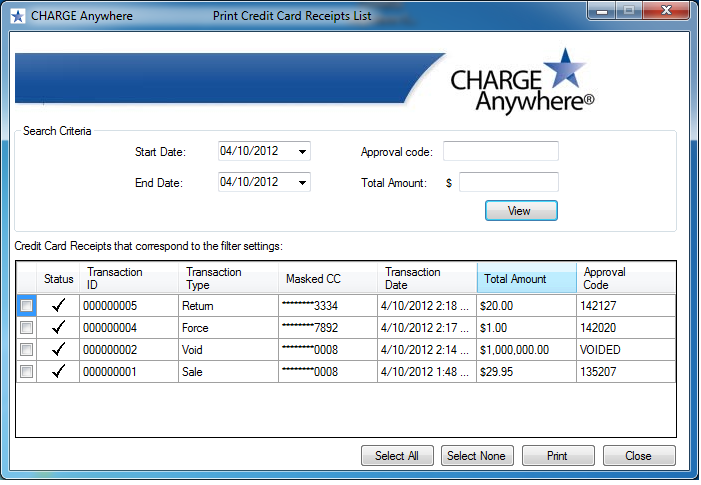
Task: Print the selected receipts
Action: 557,456
